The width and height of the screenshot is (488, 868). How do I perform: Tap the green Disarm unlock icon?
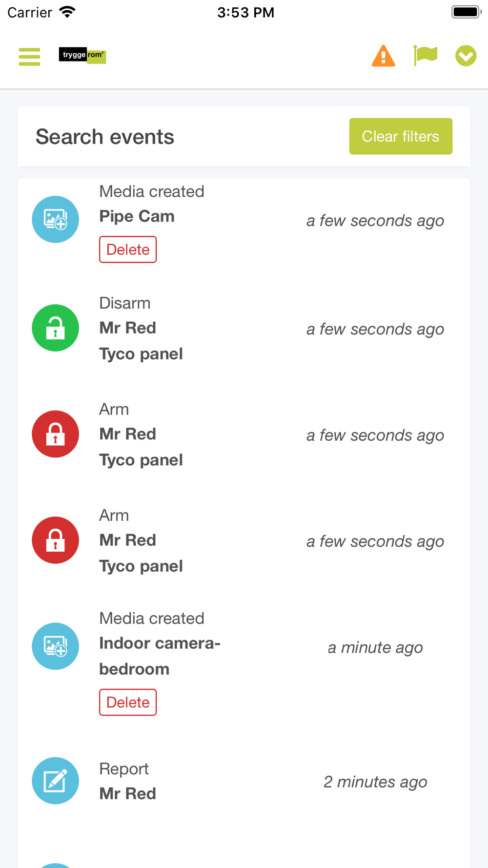click(56, 328)
